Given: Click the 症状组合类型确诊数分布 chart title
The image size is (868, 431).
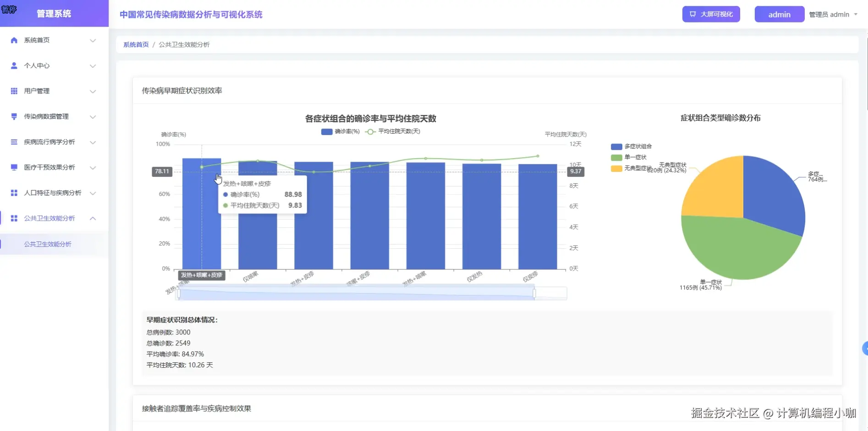Looking at the screenshot, I should coord(720,118).
